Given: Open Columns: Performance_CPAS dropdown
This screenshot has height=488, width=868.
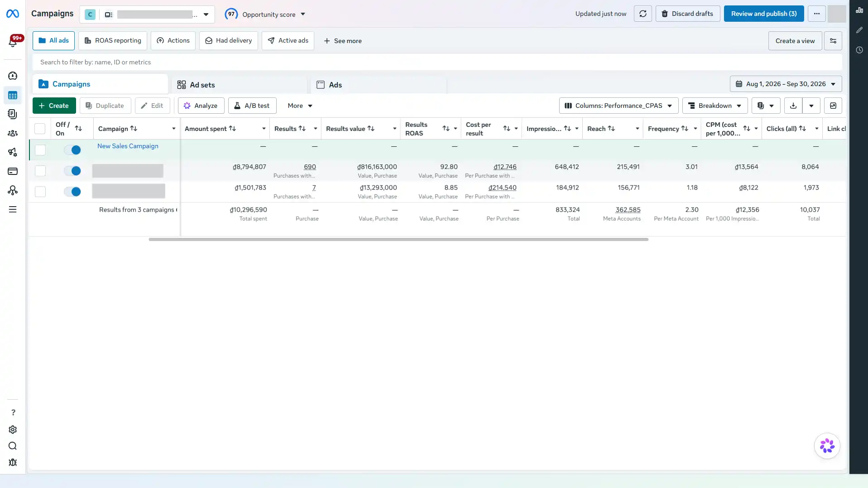Looking at the screenshot, I should (x=619, y=106).
